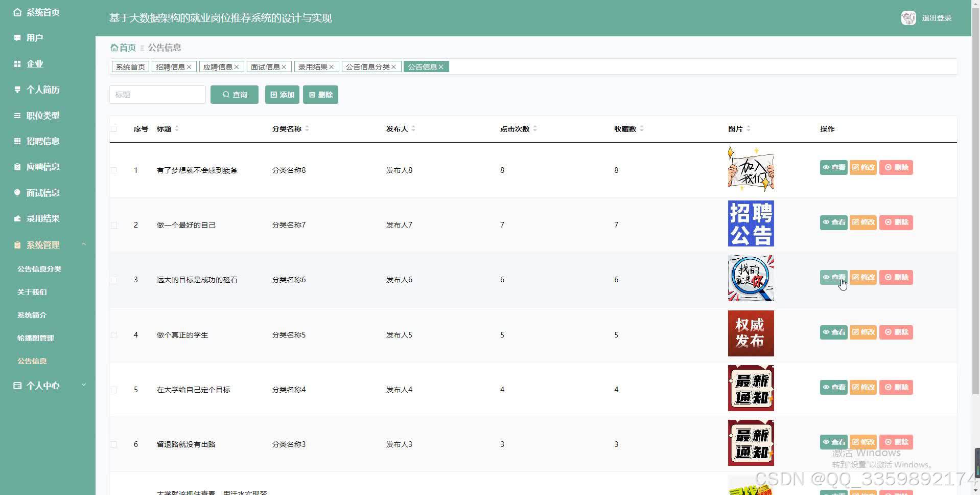Toggle the select-all header checkbox
980x495 pixels.
click(114, 129)
